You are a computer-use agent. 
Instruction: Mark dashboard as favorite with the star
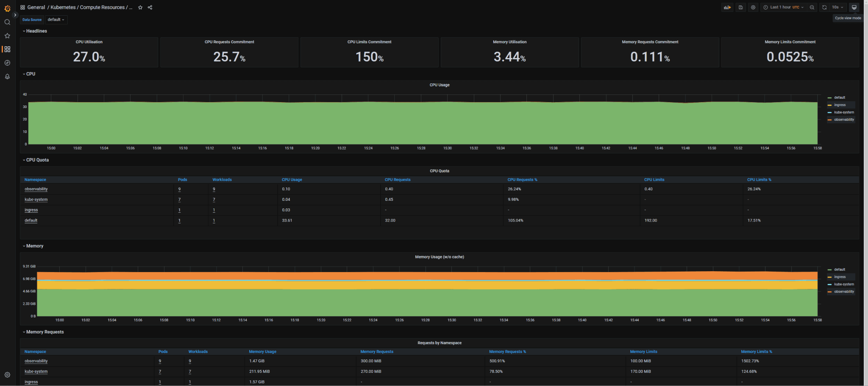coord(140,7)
